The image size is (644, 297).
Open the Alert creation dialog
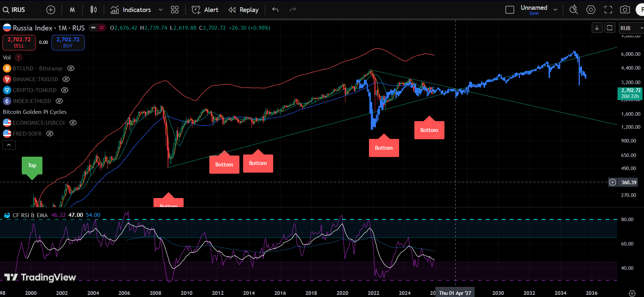coord(205,10)
